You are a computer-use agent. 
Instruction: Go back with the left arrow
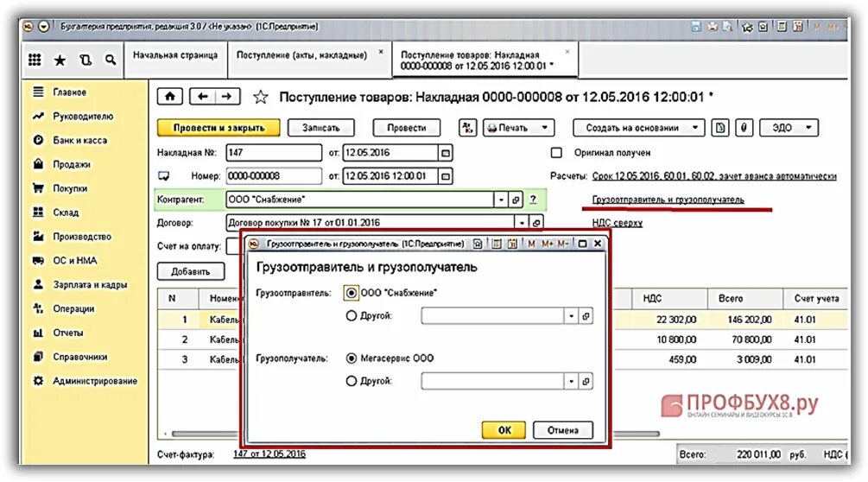coord(203,96)
